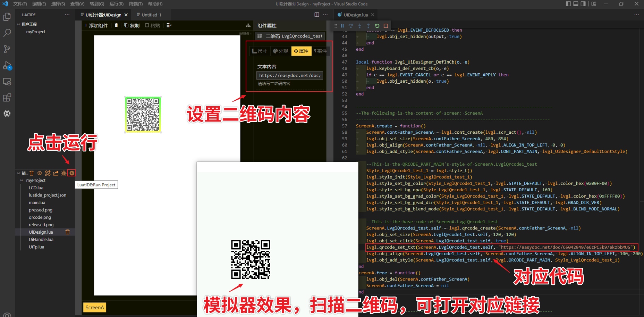Viewport: 644px width, 317px height.
Task: Restart the debug session with the green icon
Action: tap(377, 26)
